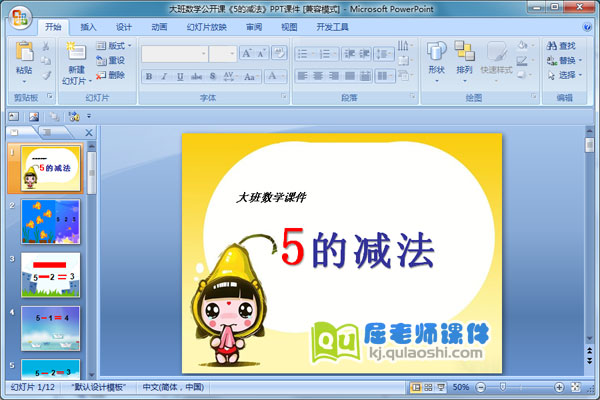600x400 pixels.
Task: Toggle align text left
Action: point(302,76)
